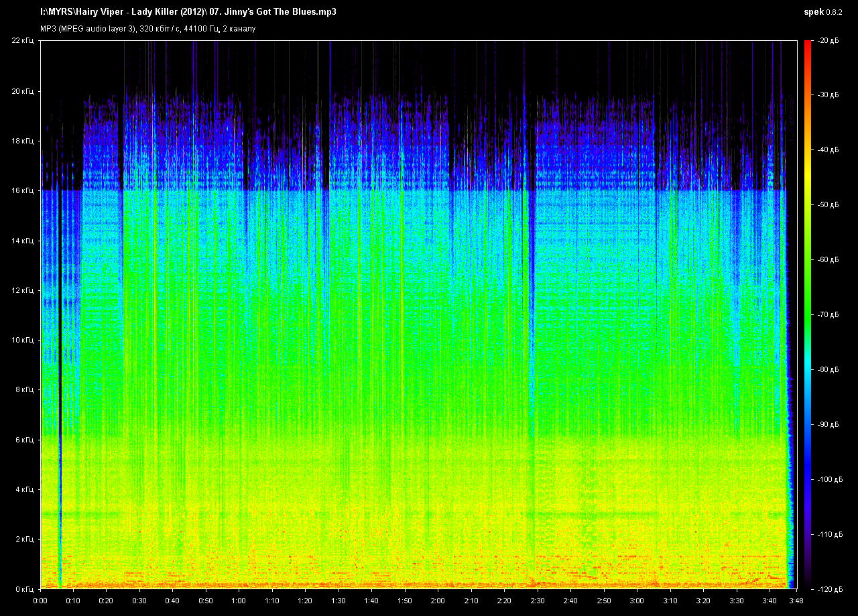This screenshot has width=858, height=616.
Task: Click the -120 дБ scale bottom label
Action: coord(826,589)
